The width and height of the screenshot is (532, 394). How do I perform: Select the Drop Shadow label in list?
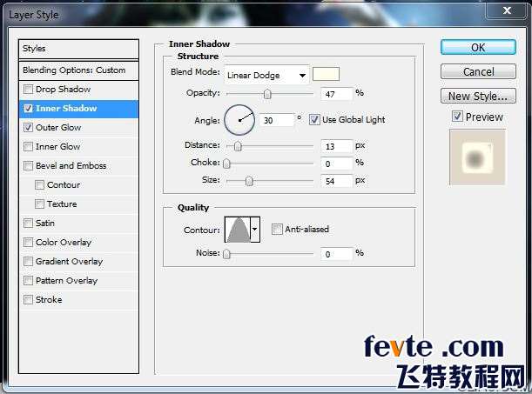point(63,90)
